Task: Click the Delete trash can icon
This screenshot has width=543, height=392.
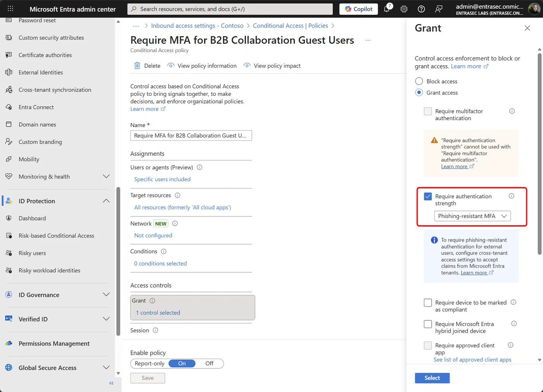Action: click(137, 66)
